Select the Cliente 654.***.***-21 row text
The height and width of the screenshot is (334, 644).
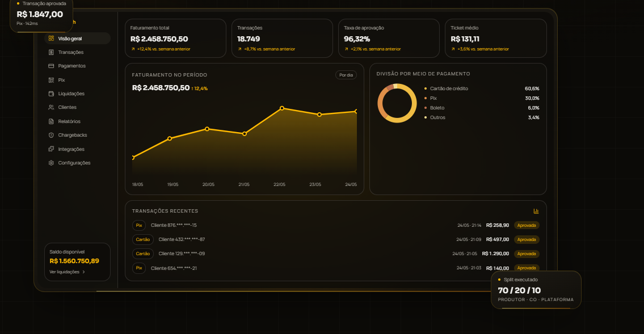pyautogui.click(x=174, y=268)
